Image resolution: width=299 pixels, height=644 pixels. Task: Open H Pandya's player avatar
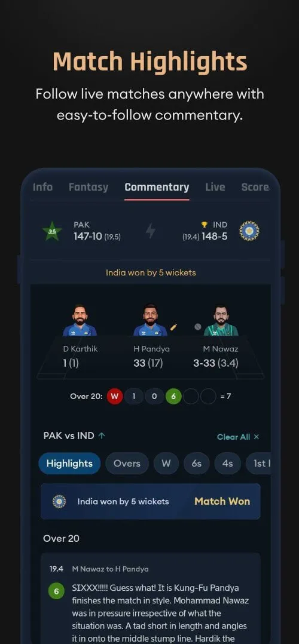coord(150,320)
